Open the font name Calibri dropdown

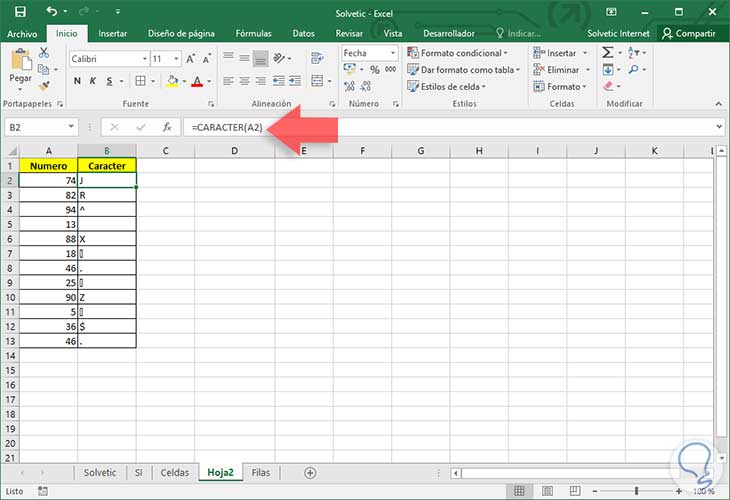coord(145,59)
